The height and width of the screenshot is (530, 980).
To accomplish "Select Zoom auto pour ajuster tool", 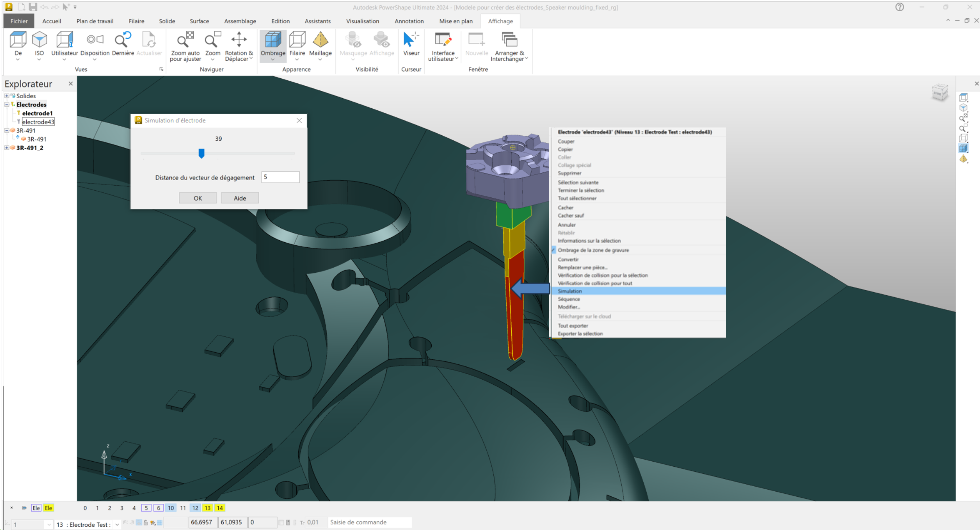I will pos(185,40).
